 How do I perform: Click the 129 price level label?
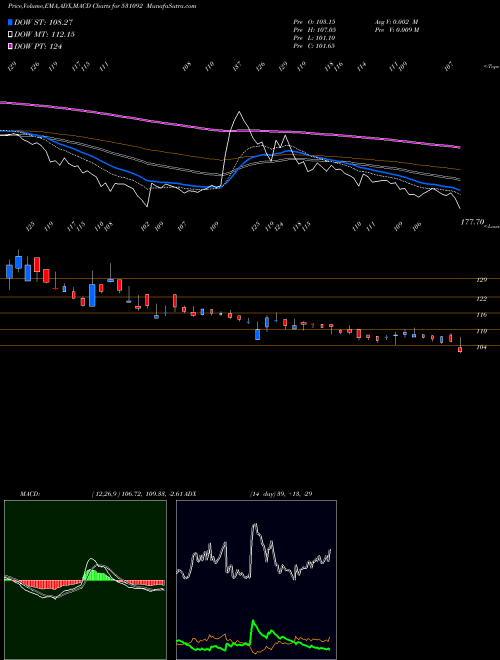coord(481,280)
